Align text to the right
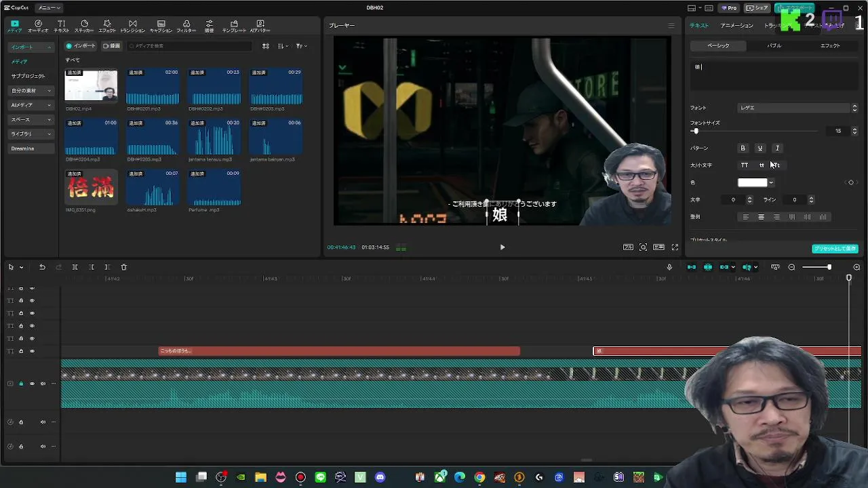The image size is (868, 488). [776, 217]
